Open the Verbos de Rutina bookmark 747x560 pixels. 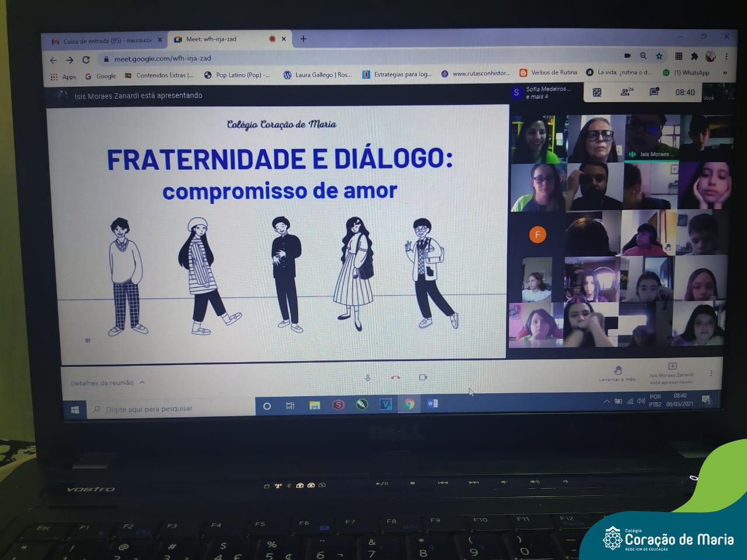[x=549, y=73]
